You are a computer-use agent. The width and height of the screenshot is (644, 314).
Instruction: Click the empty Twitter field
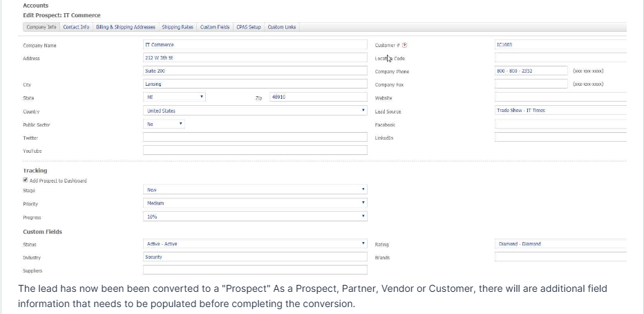[254, 137]
